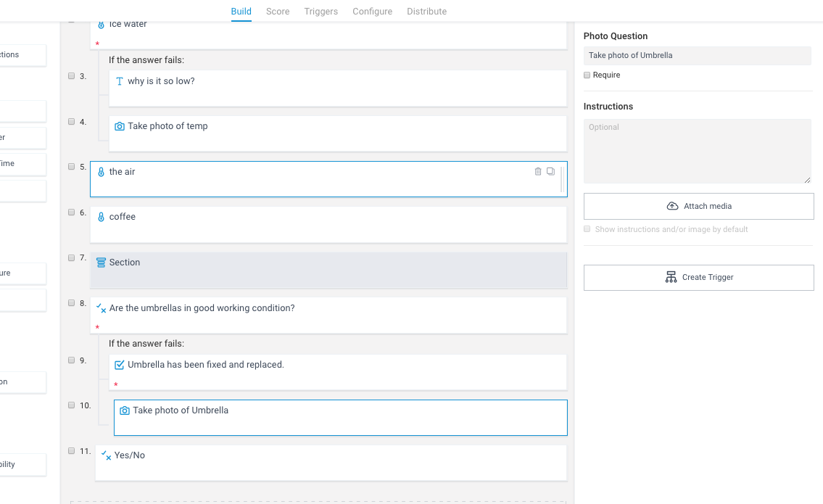Click the Create Trigger button

[698, 277]
